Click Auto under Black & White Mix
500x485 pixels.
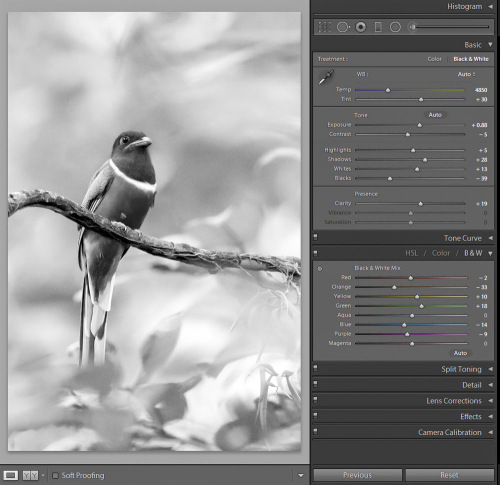[x=460, y=353]
